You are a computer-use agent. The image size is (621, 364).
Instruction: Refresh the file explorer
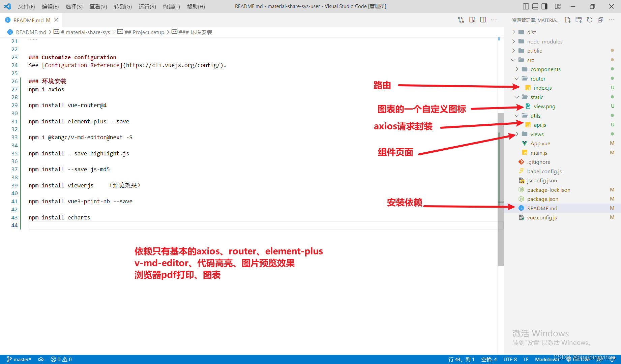pos(589,20)
